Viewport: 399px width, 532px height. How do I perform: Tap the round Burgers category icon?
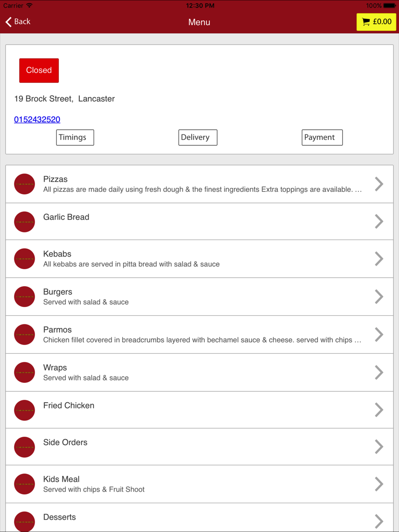(24, 297)
